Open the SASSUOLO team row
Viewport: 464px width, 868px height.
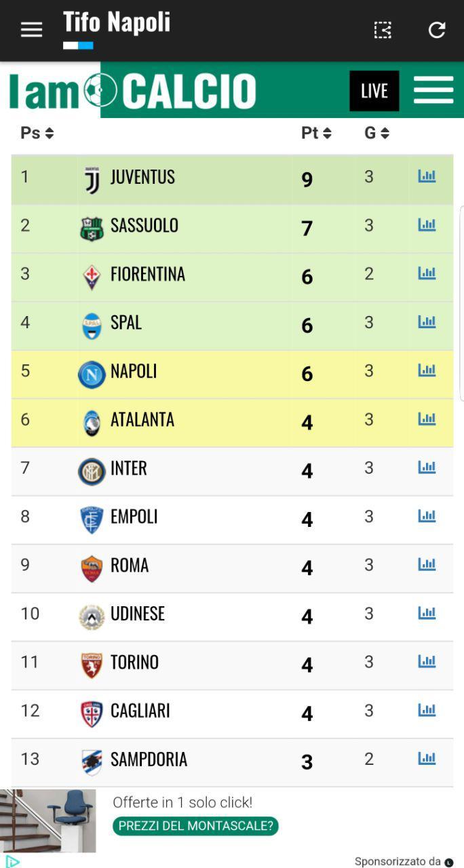pos(232,229)
